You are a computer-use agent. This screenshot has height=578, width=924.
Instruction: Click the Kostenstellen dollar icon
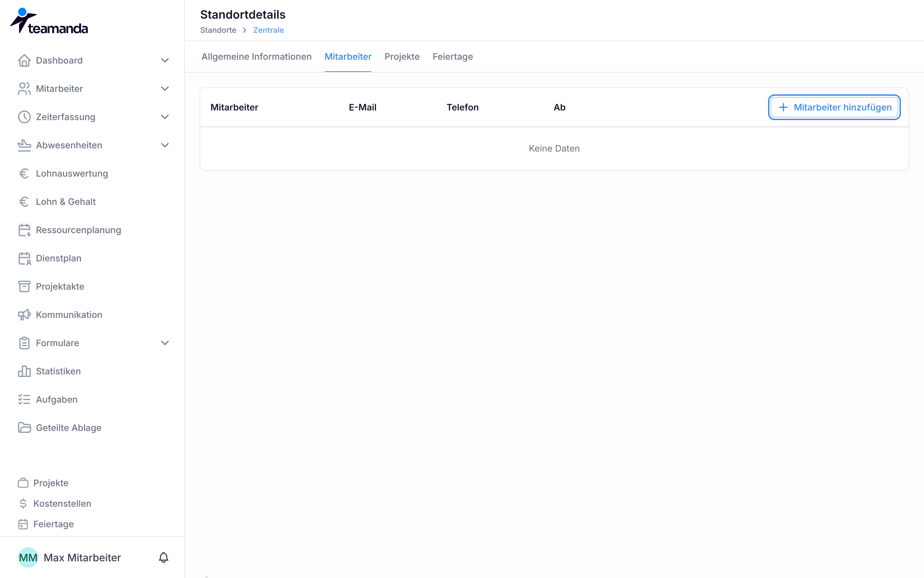click(x=23, y=504)
